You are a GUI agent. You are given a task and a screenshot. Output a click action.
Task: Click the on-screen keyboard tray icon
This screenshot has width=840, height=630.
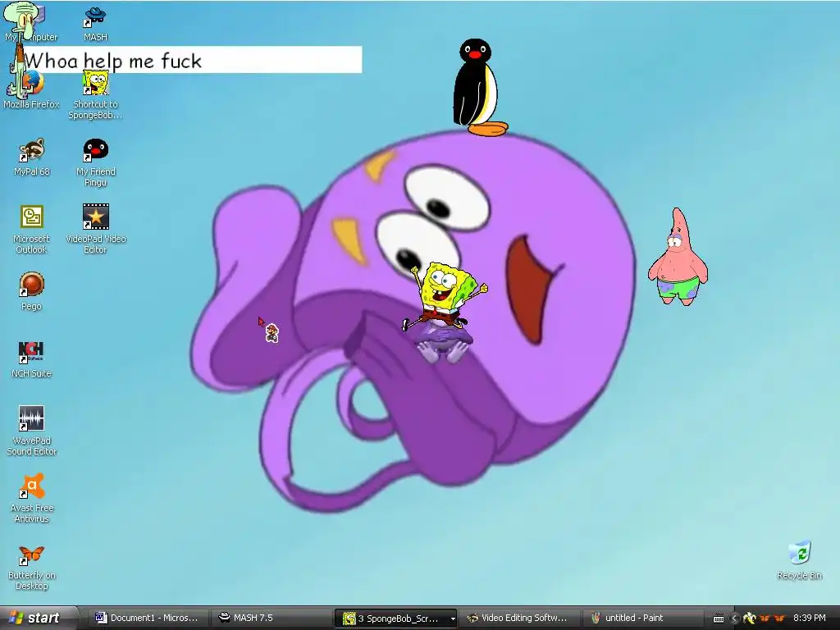(x=719, y=619)
